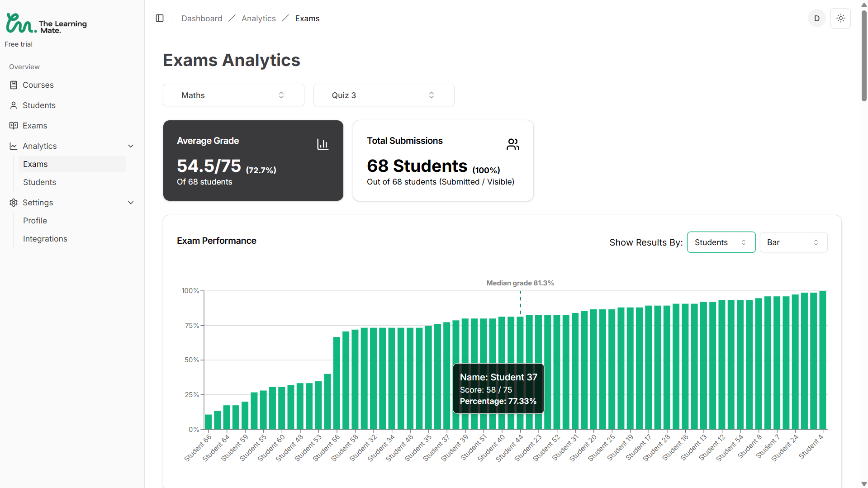Click the Student 24 axis label
The height and width of the screenshot is (488, 868).
pyautogui.click(x=785, y=448)
